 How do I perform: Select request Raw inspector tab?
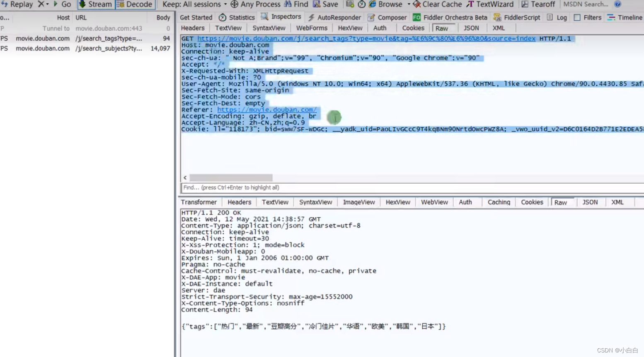(442, 28)
